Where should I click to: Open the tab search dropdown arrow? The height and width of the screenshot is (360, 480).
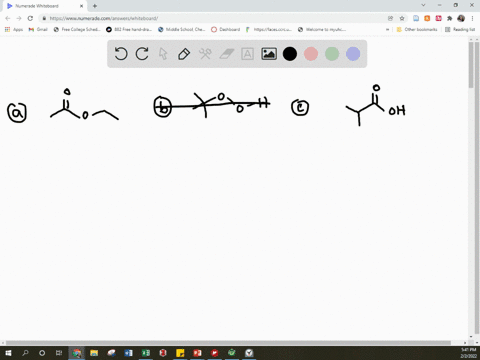pyautogui.click(x=423, y=5)
